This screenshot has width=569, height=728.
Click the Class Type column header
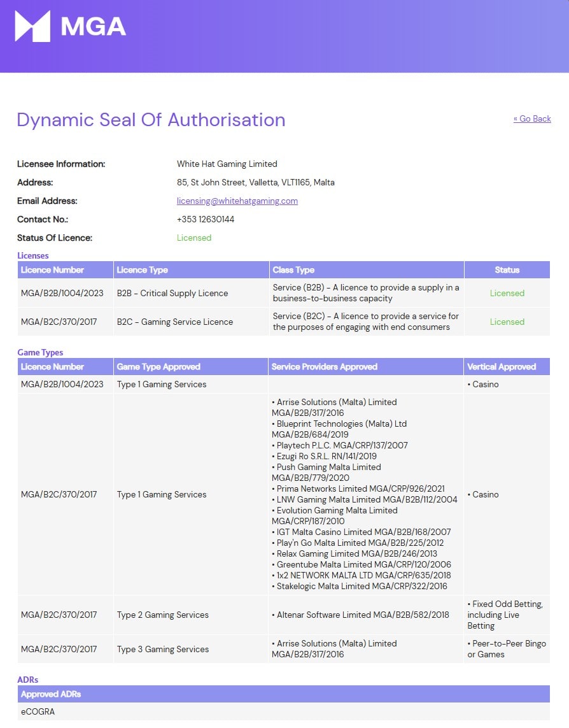pos(293,270)
